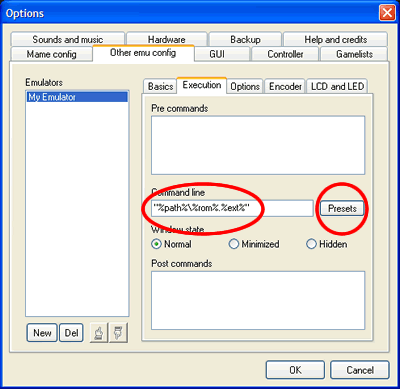Screen dimensions: 400x389
Task: Confirm settings with OK button
Action: pyautogui.click(x=295, y=370)
